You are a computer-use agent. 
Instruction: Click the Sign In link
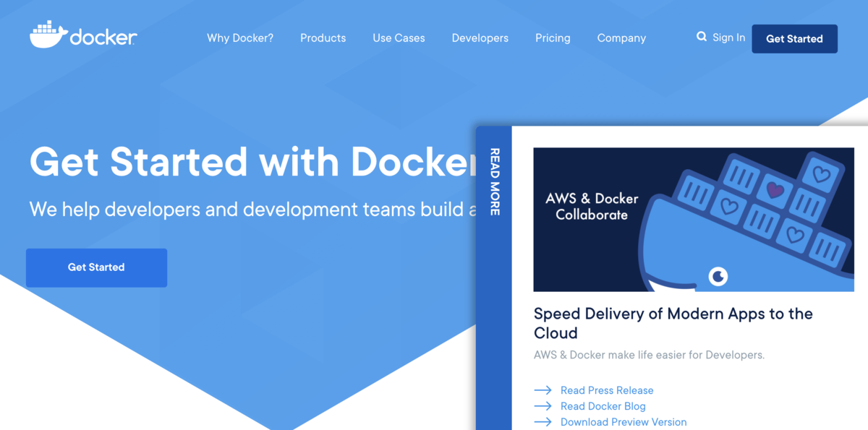pos(728,38)
